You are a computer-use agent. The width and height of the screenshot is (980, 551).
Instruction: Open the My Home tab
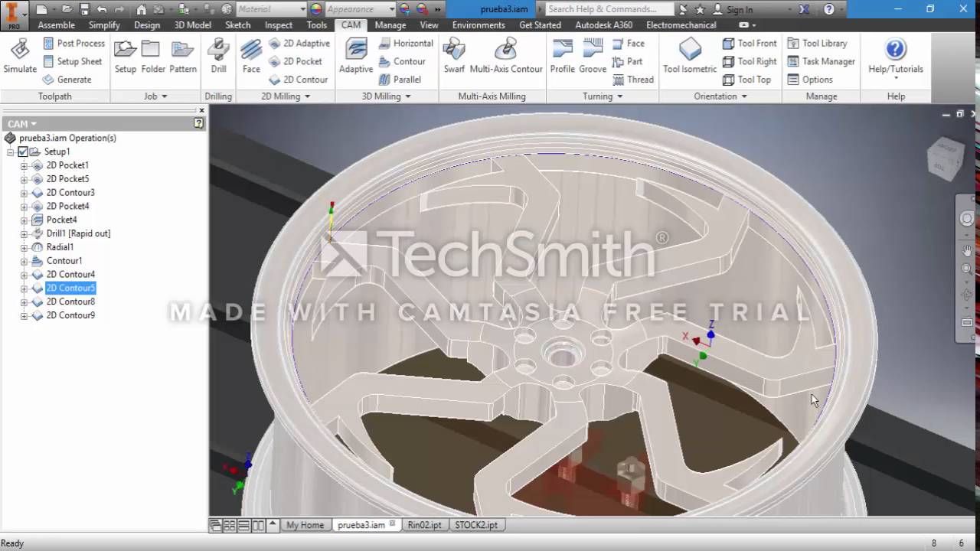tap(305, 525)
